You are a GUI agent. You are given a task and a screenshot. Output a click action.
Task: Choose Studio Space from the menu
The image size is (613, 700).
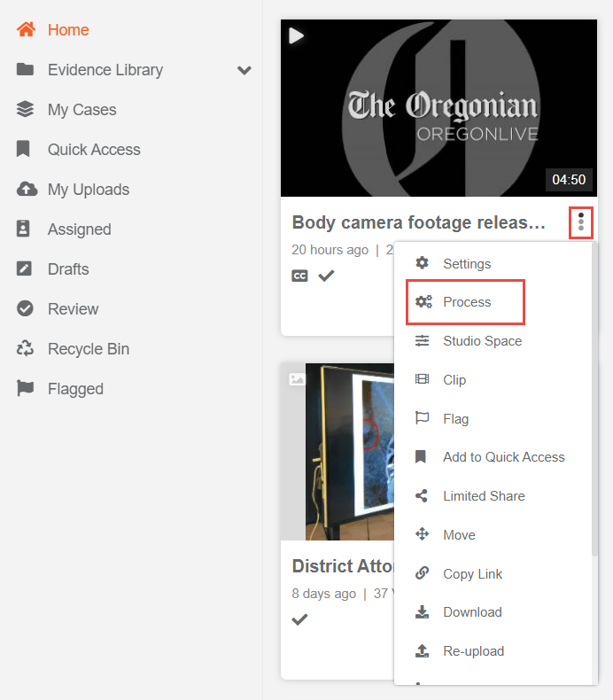point(482,341)
